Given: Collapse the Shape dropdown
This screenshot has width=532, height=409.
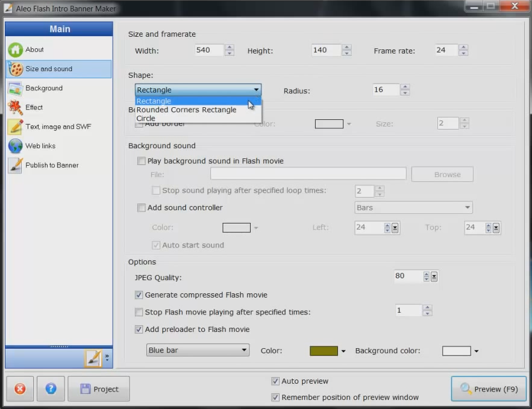Looking at the screenshot, I should pos(256,90).
